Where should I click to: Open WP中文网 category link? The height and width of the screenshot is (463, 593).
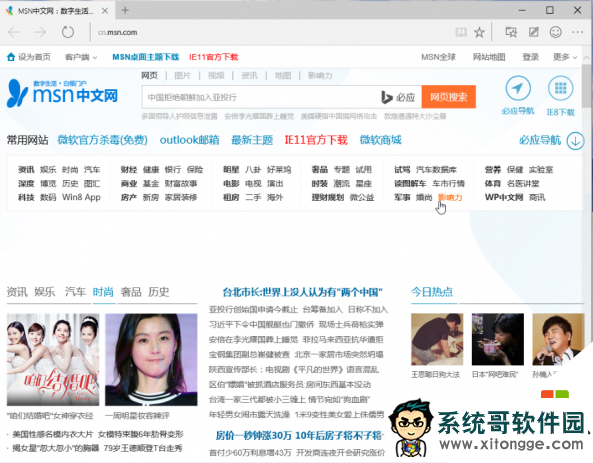(x=504, y=197)
